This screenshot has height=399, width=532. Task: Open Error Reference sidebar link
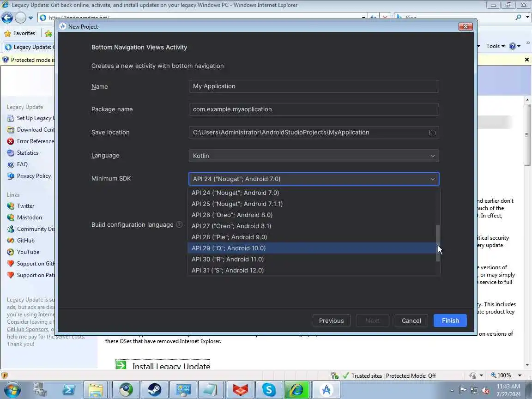[x=31, y=141]
